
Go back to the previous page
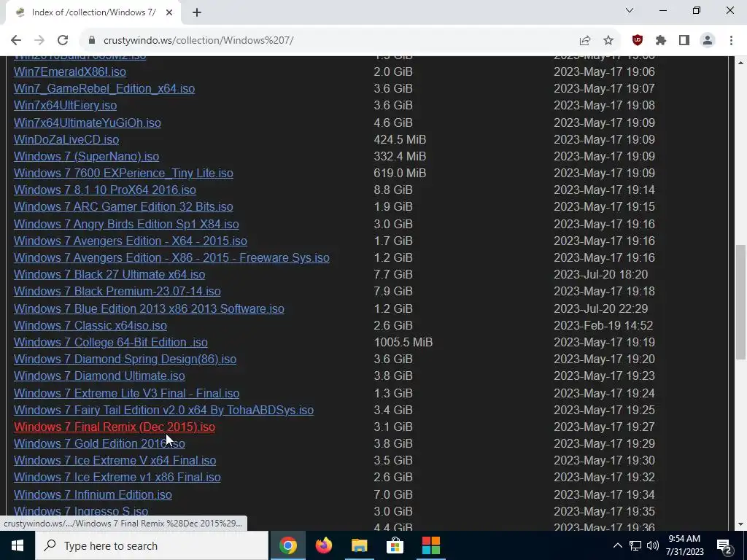(x=16, y=41)
